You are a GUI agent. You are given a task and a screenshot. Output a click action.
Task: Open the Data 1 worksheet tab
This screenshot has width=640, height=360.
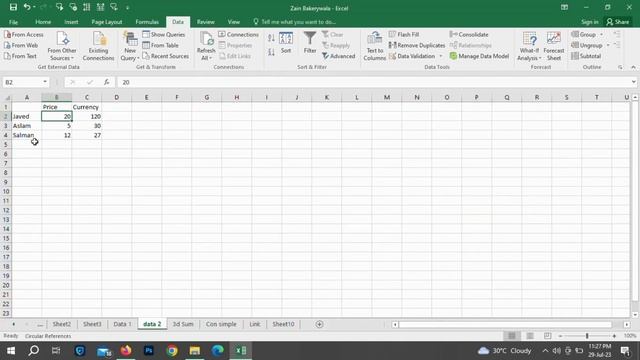click(122, 324)
